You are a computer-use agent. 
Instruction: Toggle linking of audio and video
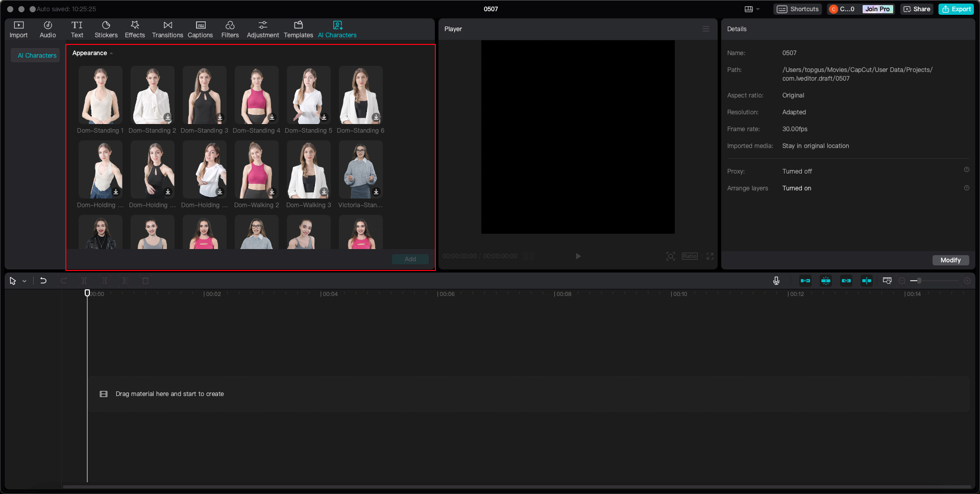click(x=846, y=280)
